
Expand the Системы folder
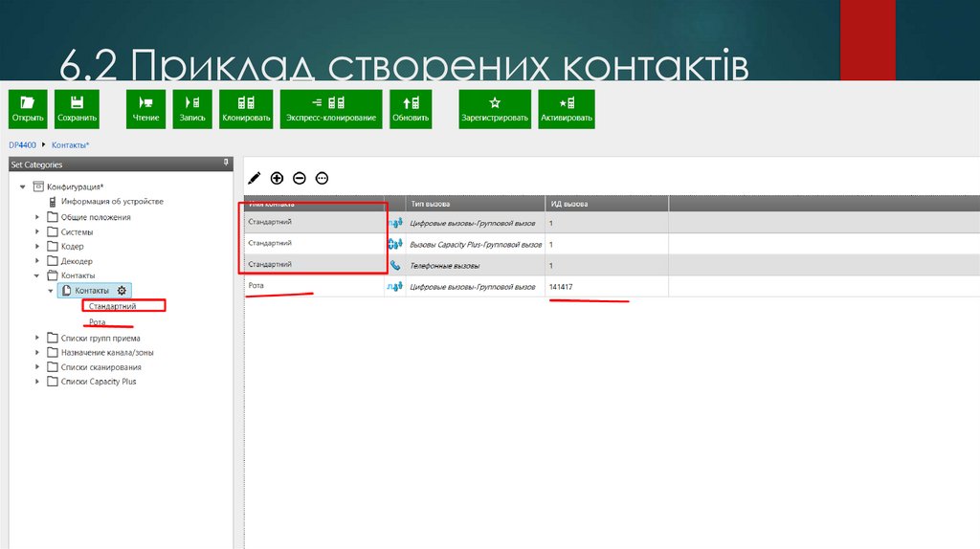pyautogui.click(x=37, y=231)
